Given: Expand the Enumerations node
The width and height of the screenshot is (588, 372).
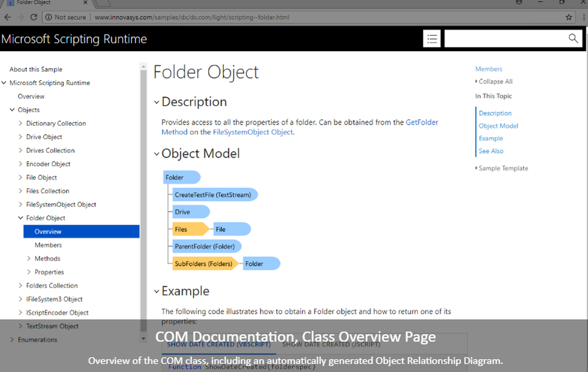Looking at the screenshot, I should [x=12, y=340].
